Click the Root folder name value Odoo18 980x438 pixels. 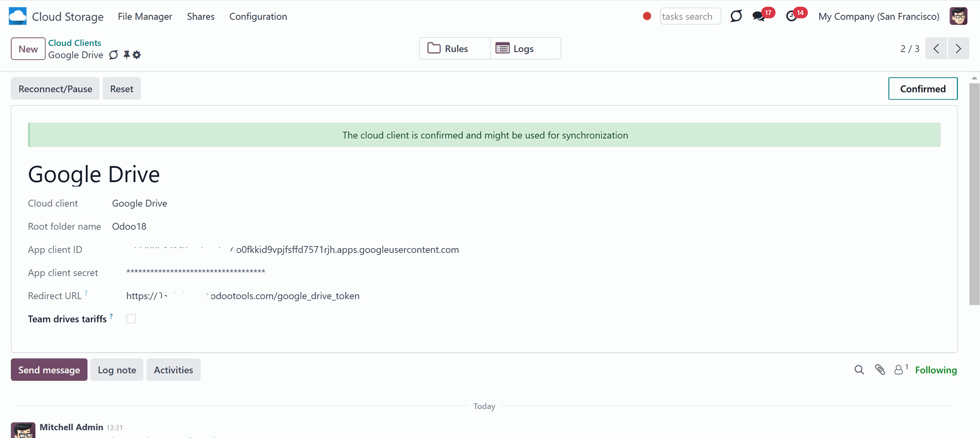[x=129, y=226]
